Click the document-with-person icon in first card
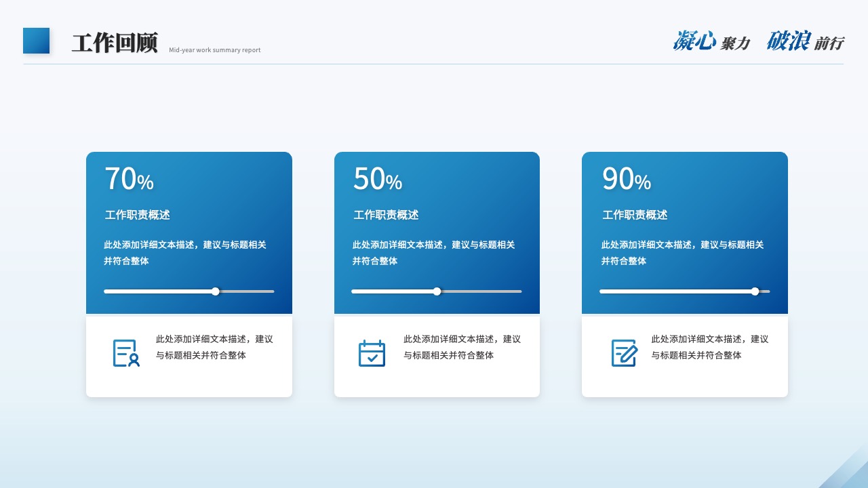Viewport: 868px width, 488px height. (126, 353)
